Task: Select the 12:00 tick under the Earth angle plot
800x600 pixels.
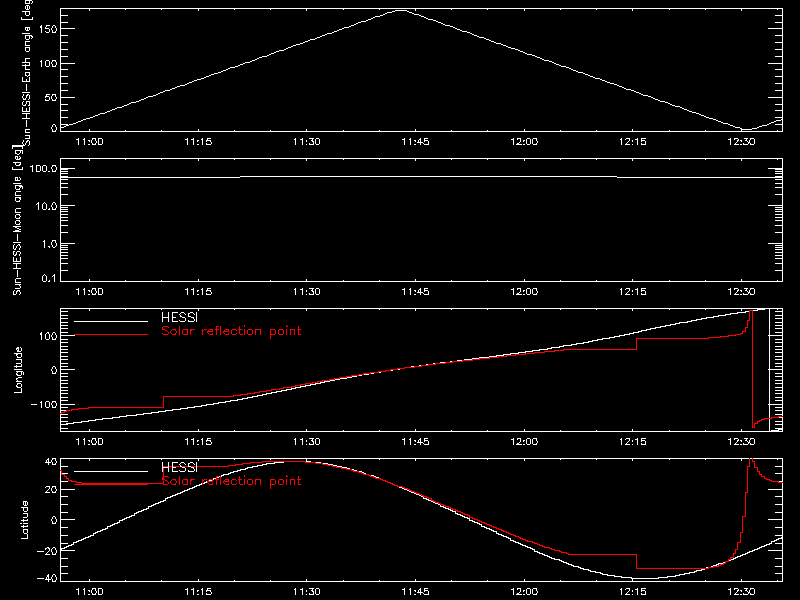Action: pos(524,142)
